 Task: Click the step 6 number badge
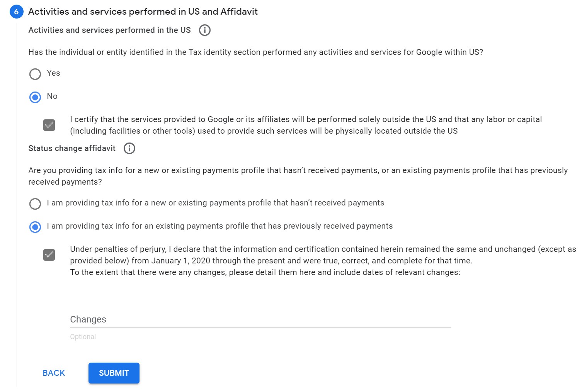(x=16, y=12)
